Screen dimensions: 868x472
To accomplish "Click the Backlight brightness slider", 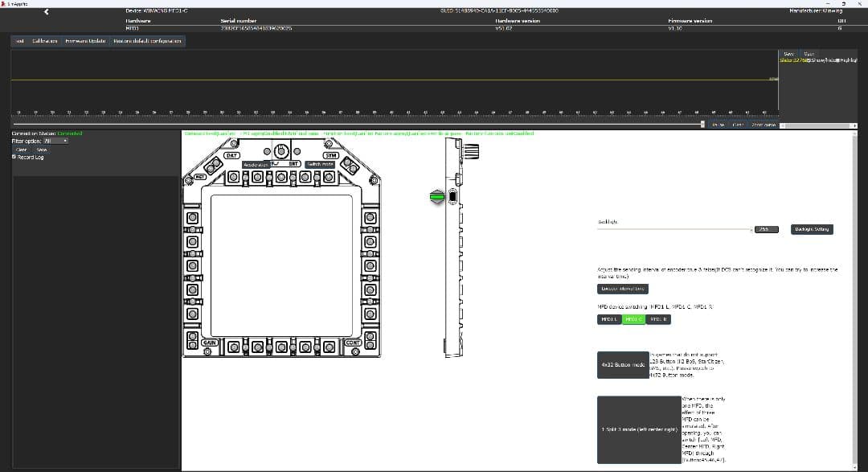I will [x=674, y=229].
